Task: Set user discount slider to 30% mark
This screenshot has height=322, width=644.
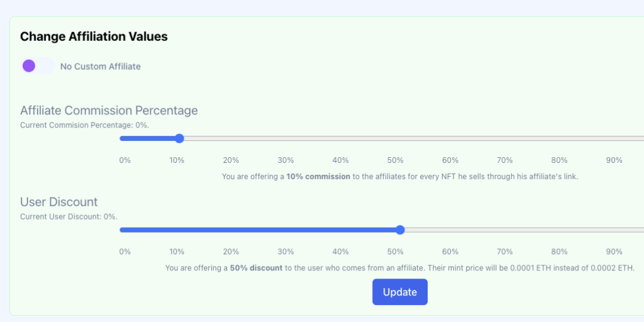Action: click(289, 230)
